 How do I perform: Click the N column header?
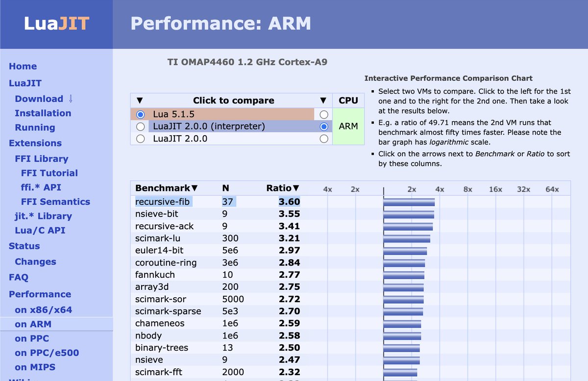(x=226, y=188)
